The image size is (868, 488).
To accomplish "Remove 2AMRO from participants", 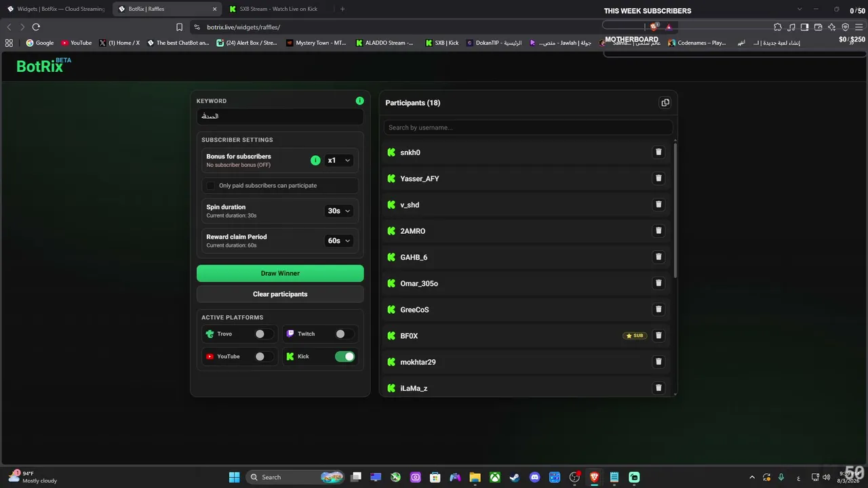I will pos(658,230).
